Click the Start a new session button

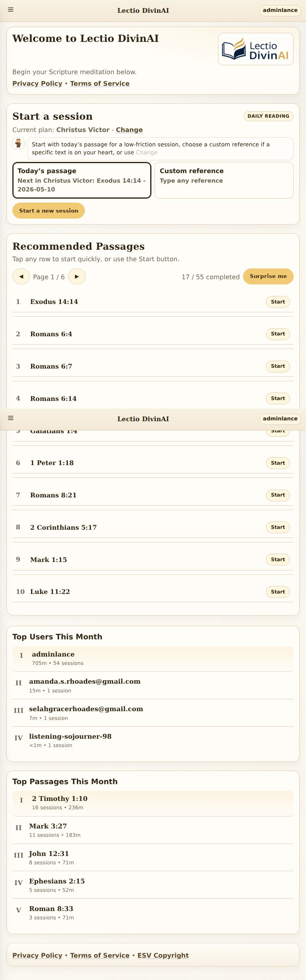click(49, 211)
